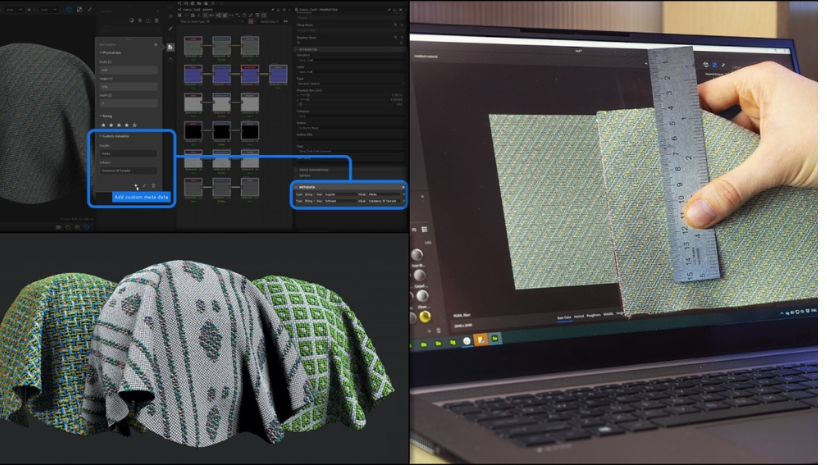Switch to the Base Color tab
The height and width of the screenshot is (465, 827).
(x=563, y=316)
